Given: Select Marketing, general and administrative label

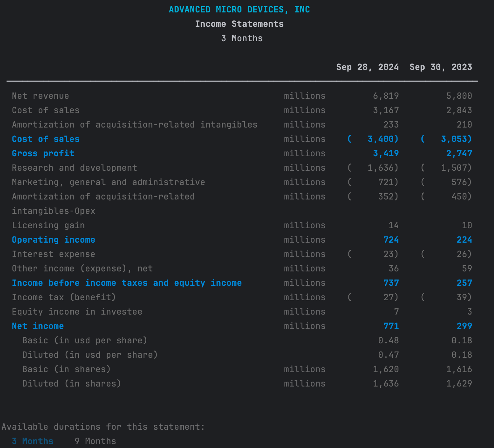Looking at the screenshot, I should pyautogui.click(x=108, y=182).
